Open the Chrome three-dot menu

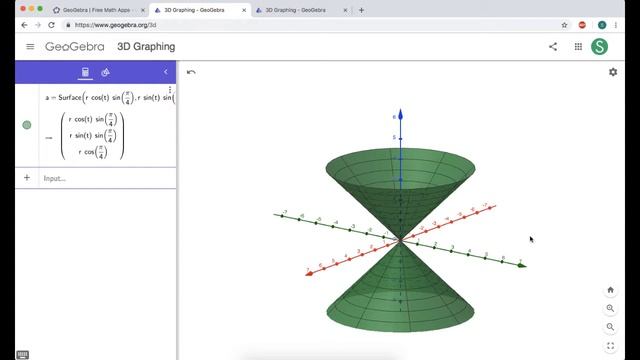616,25
